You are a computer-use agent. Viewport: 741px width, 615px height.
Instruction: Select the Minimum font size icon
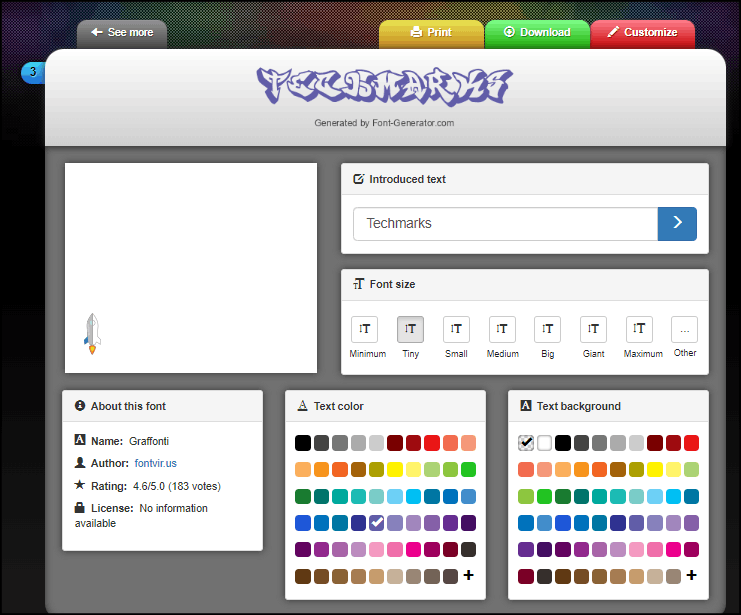click(x=365, y=329)
